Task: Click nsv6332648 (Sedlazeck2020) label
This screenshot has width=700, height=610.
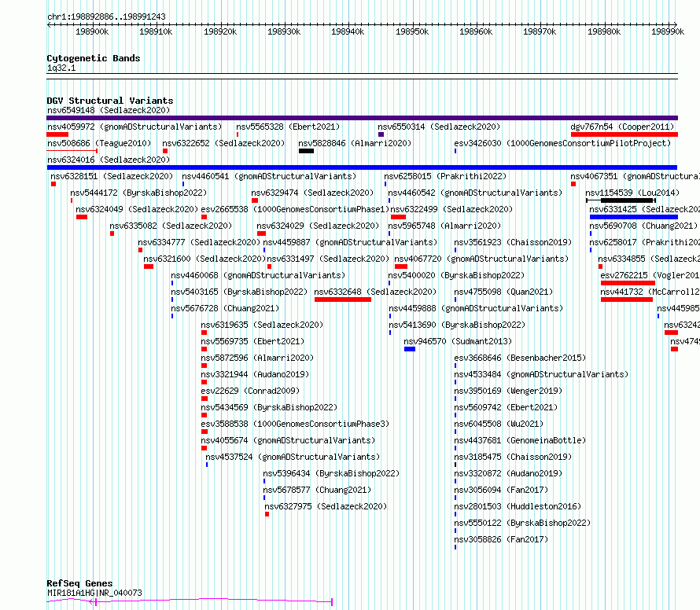Action: (x=375, y=292)
